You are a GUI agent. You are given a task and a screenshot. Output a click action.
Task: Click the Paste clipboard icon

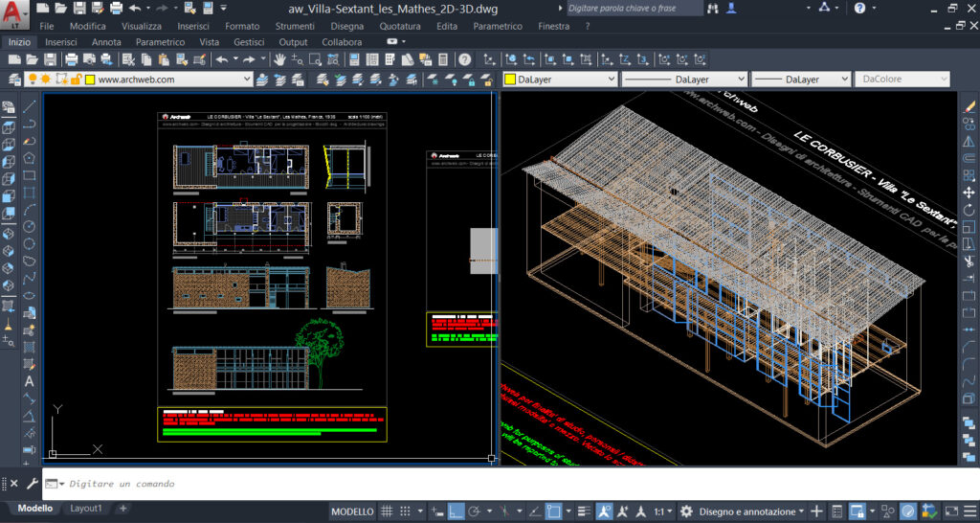165,59
